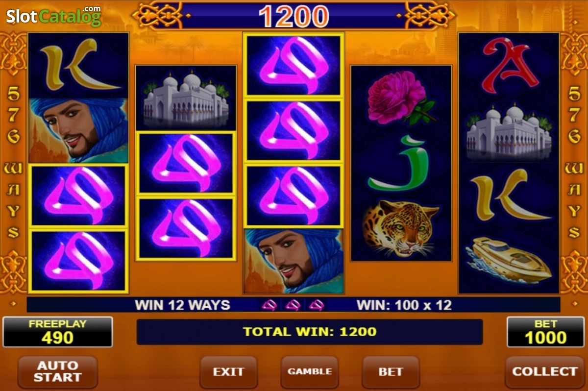The height and width of the screenshot is (391, 588).
Task: Open the SlotCatalog.com logo link
Action: (54, 16)
